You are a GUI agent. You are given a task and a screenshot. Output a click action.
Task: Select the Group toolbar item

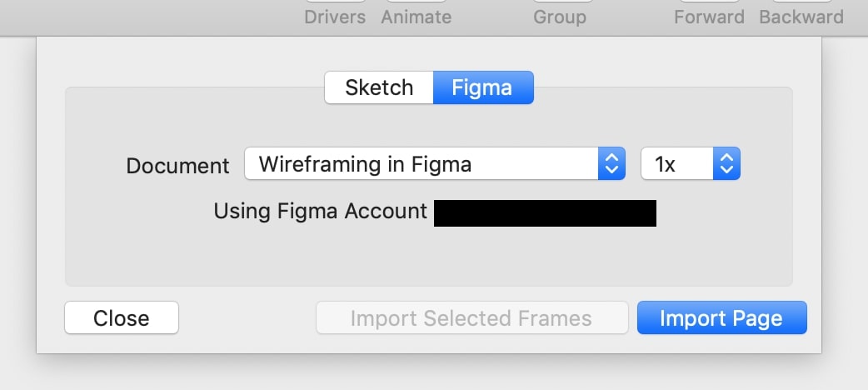(x=559, y=16)
